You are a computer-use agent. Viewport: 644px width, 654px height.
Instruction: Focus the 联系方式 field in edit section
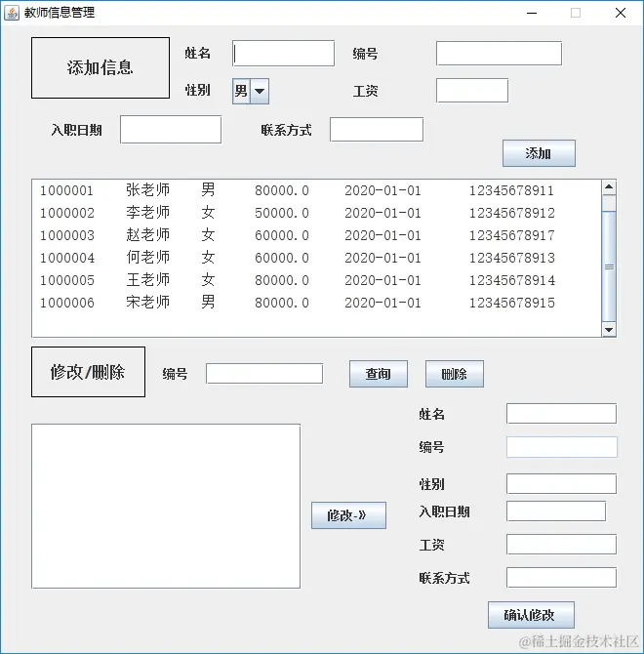(561, 578)
